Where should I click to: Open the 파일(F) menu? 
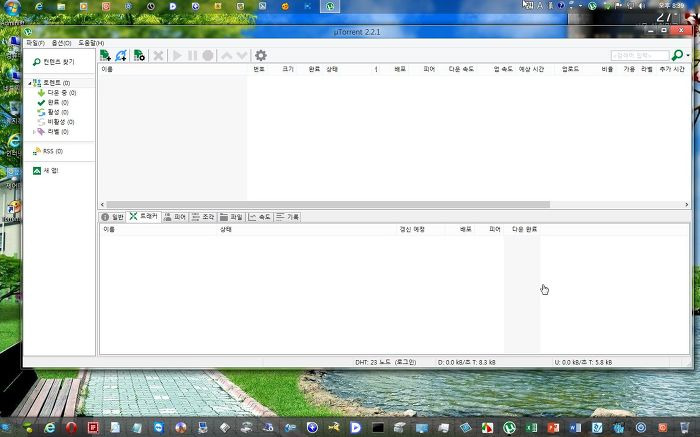click(x=35, y=43)
